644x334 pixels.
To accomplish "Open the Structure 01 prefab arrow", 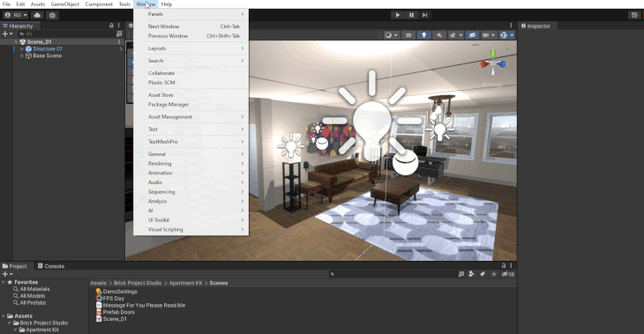I will 121,48.
